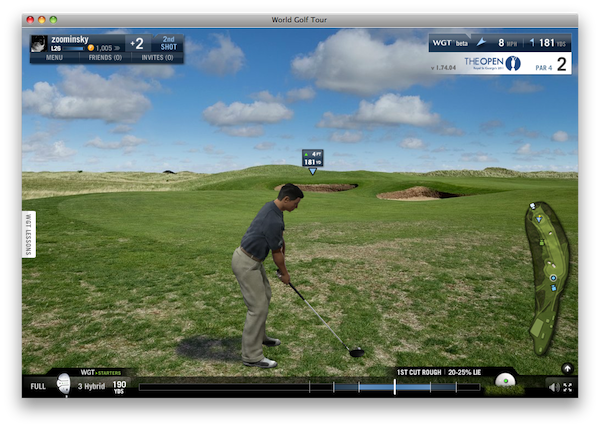This screenshot has width=600, height=428.
Task: Click the 181 YD aim target marker
Action: pos(313,161)
